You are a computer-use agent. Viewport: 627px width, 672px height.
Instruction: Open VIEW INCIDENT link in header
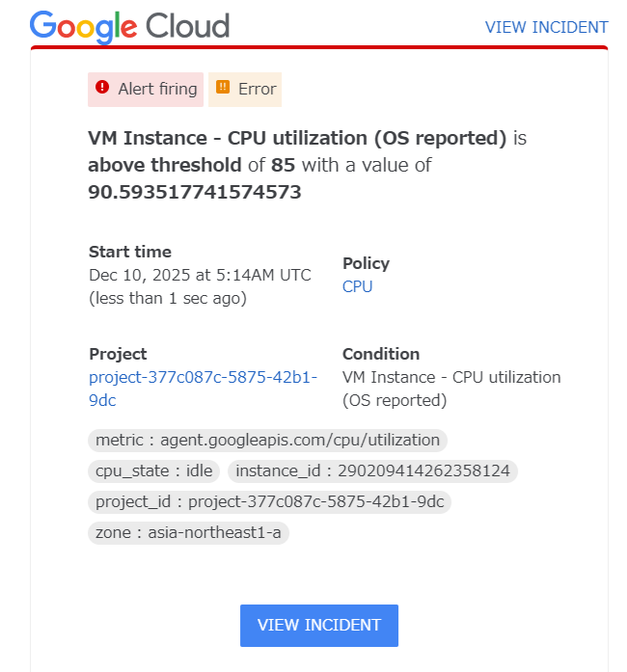[x=546, y=27]
